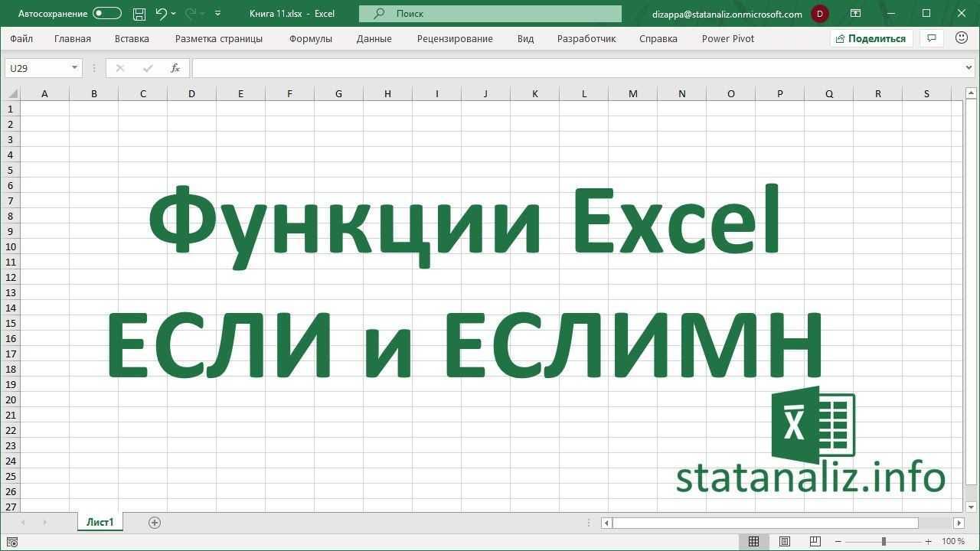Click the zoom out minus button

coord(838,541)
